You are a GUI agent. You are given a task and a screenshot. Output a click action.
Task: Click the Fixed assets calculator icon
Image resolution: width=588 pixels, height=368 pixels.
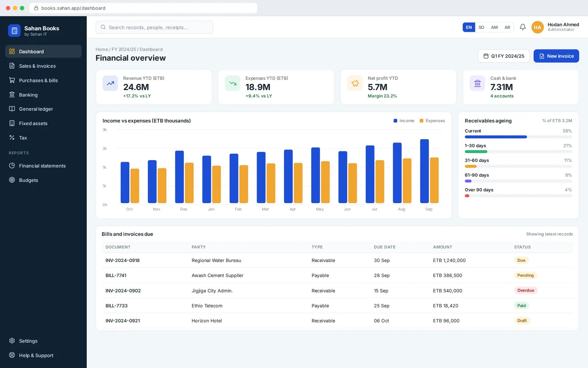click(12, 123)
